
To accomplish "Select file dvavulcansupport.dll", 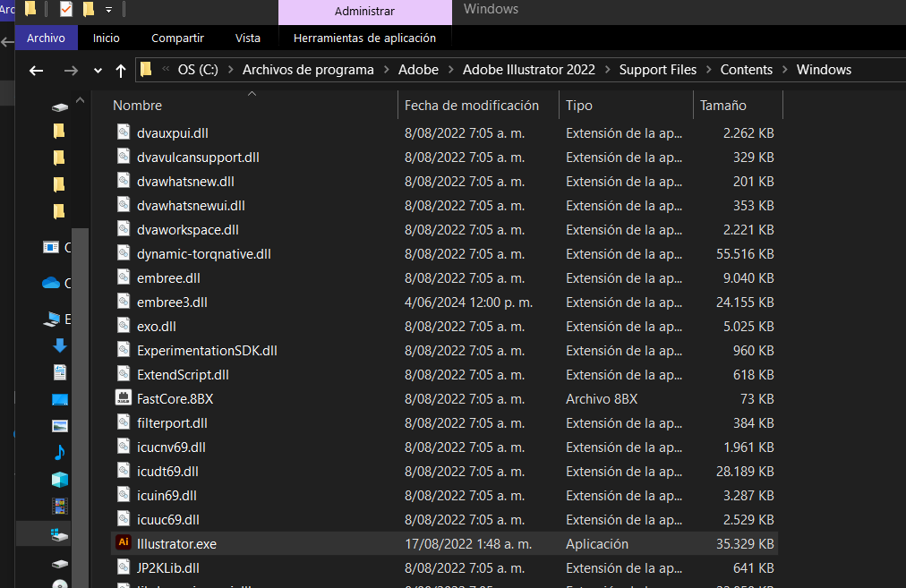I will [x=198, y=157].
